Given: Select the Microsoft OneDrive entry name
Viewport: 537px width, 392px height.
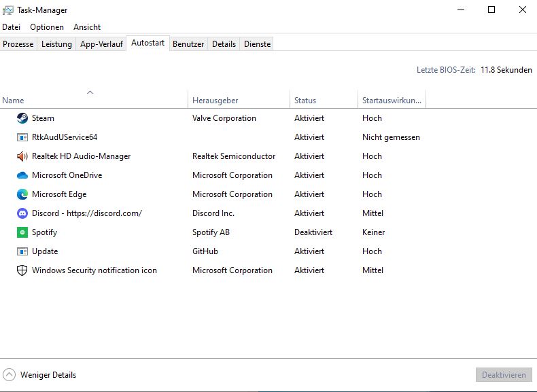Looking at the screenshot, I should pyautogui.click(x=67, y=175).
